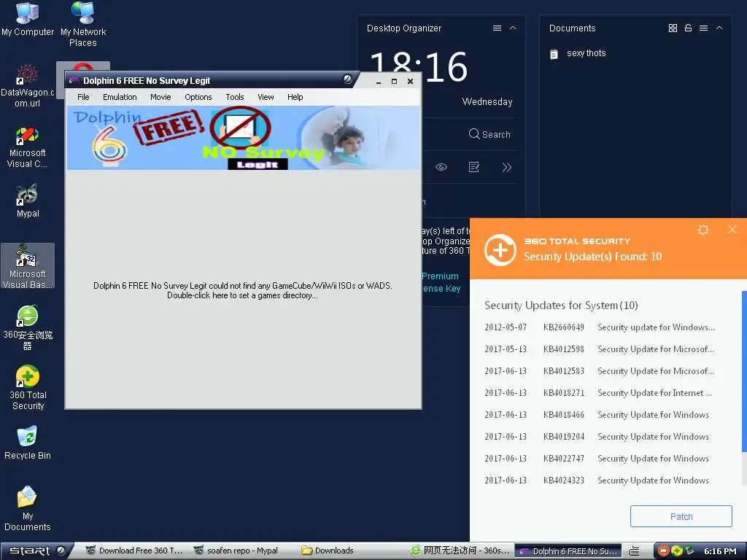Click the Wednesday label in Desktop Organizer
747x560 pixels.
tap(487, 101)
